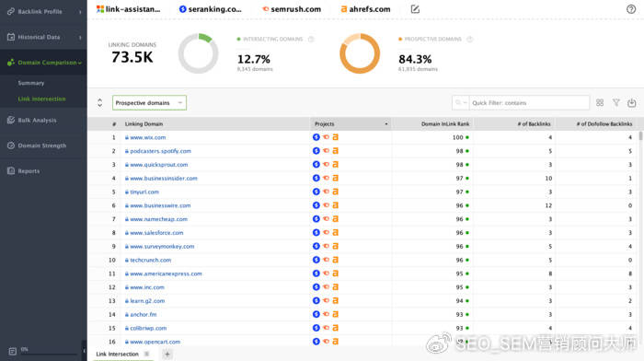Open www.businessinsider.com link

coord(164,178)
